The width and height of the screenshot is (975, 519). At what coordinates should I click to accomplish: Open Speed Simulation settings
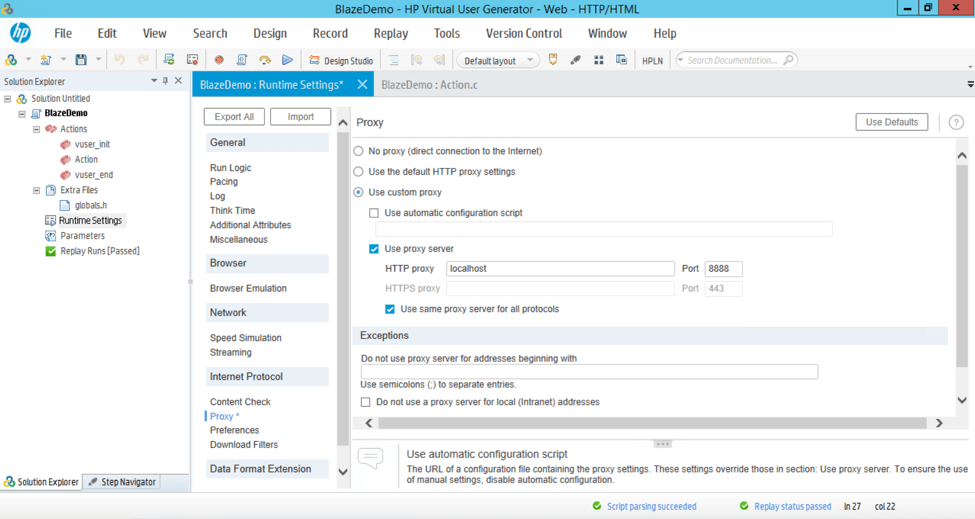tap(246, 338)
